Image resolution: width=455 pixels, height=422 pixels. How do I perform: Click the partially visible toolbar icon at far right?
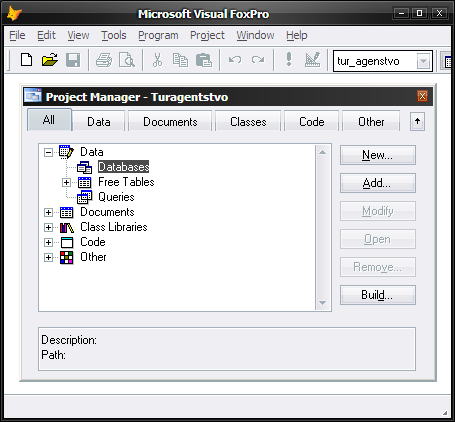pos(447,61)
